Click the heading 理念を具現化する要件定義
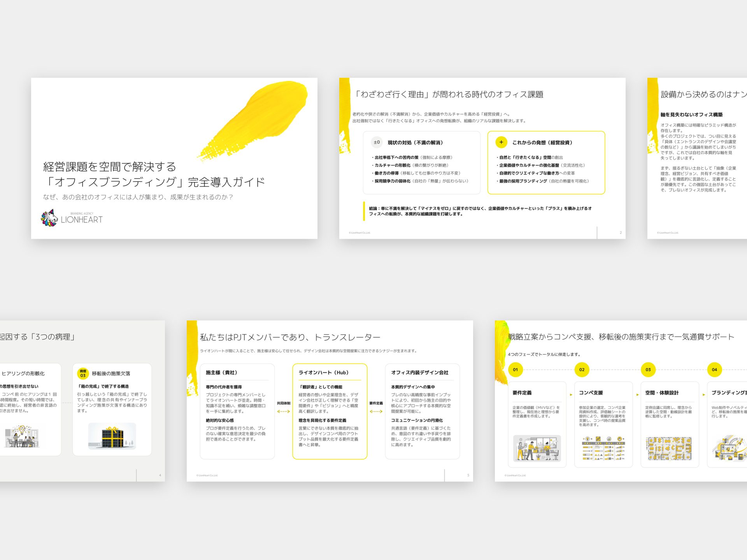This screenshot has height=560, width=747. pyautogui.click(x=322, y=420)
